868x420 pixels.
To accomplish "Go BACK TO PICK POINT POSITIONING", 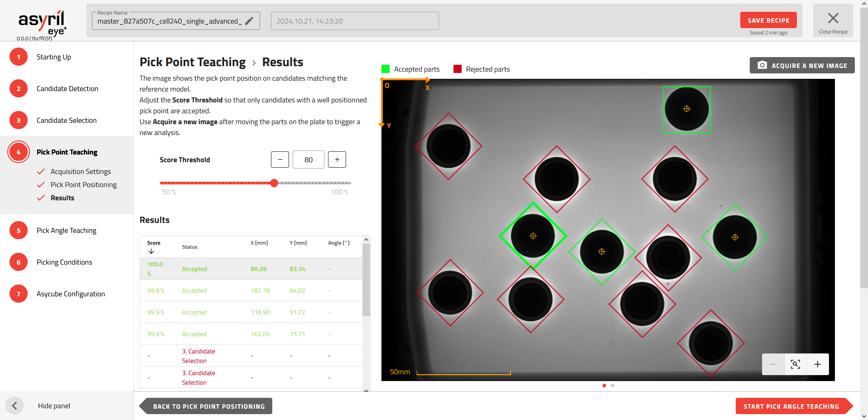I will pyautogui.click(x=209, y=406).
